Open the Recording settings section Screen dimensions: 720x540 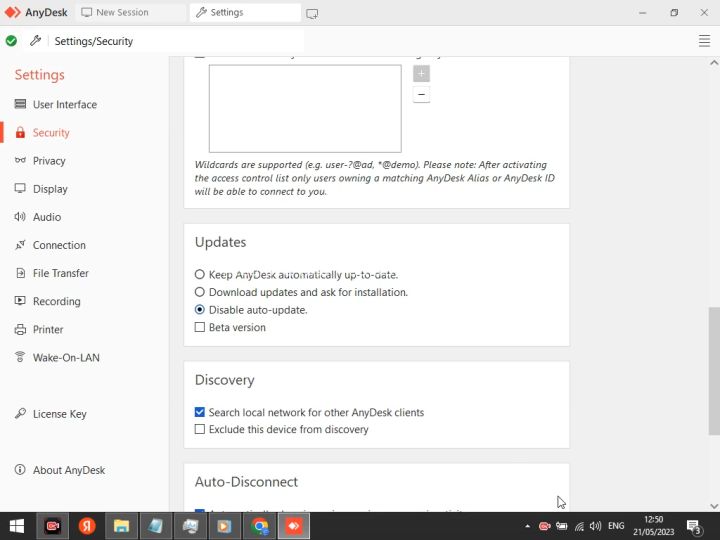(x=56, y=301)
